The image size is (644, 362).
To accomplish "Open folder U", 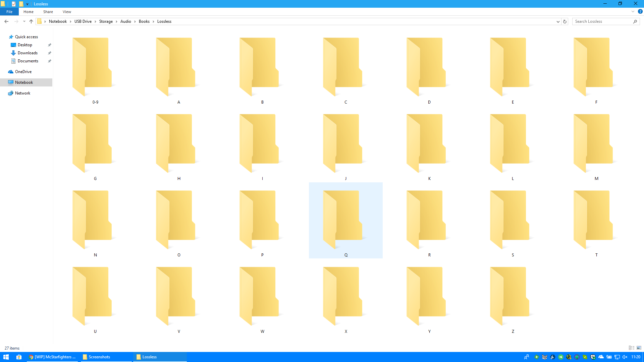I will click(95, 297).
